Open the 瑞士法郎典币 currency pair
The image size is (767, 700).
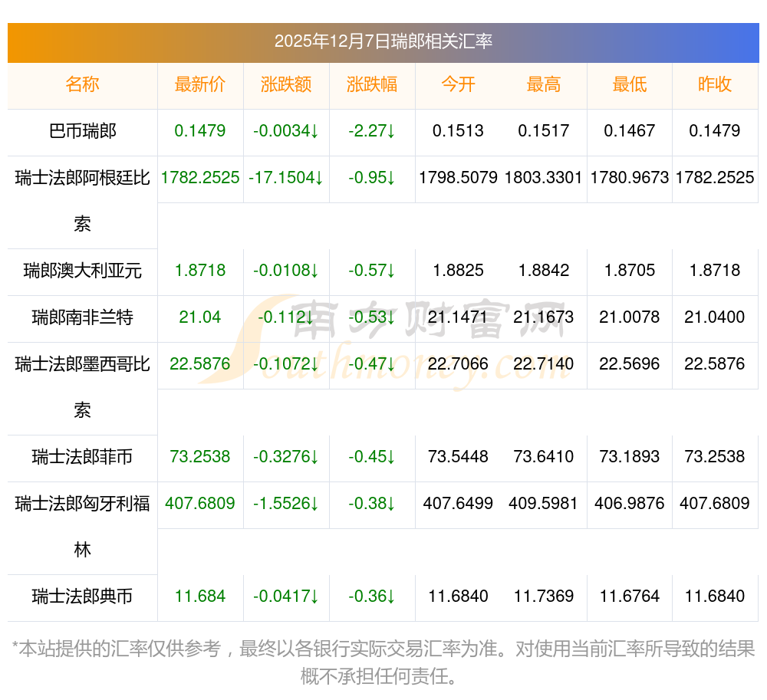pyautogui.click(x=82, y=596)
